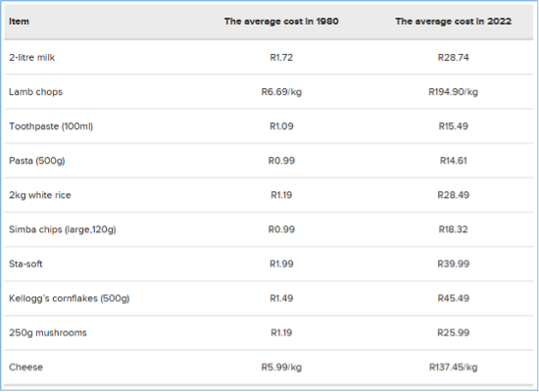The width and height of the screenshot is (539, 392).
Task: Click white rice 2022 price R28.49
Action: click(x=453, y=195)
